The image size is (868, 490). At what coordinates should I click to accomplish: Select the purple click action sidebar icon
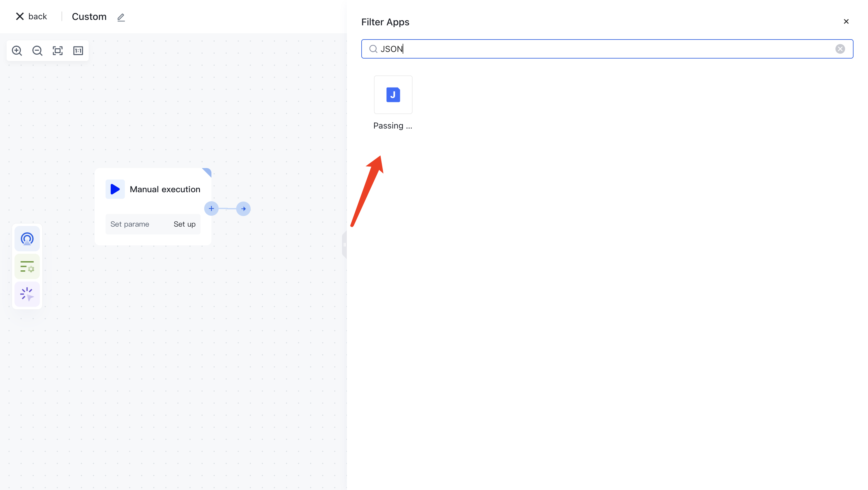27,294
